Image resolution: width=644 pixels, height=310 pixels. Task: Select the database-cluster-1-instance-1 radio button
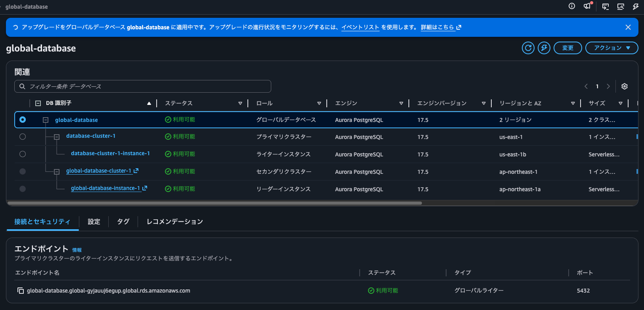[23, 154]
